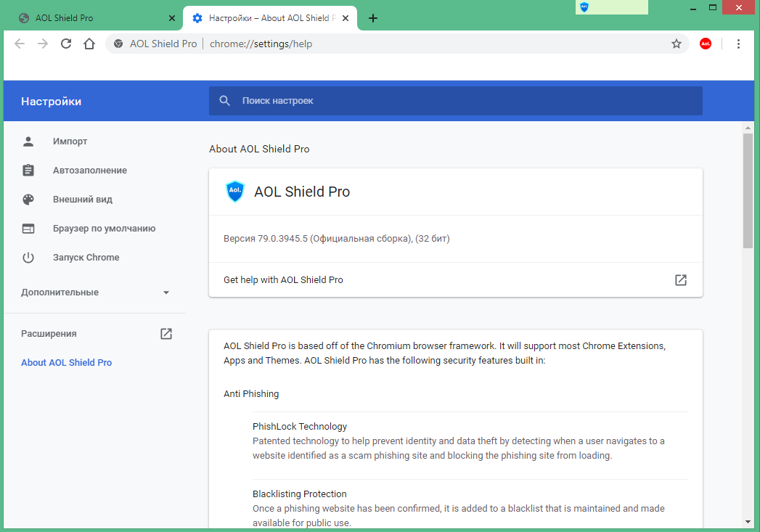The width and height of the screenshot is (760, 532).
Task: Close the Настройки settings tab
Action: [x=345, y=18]
